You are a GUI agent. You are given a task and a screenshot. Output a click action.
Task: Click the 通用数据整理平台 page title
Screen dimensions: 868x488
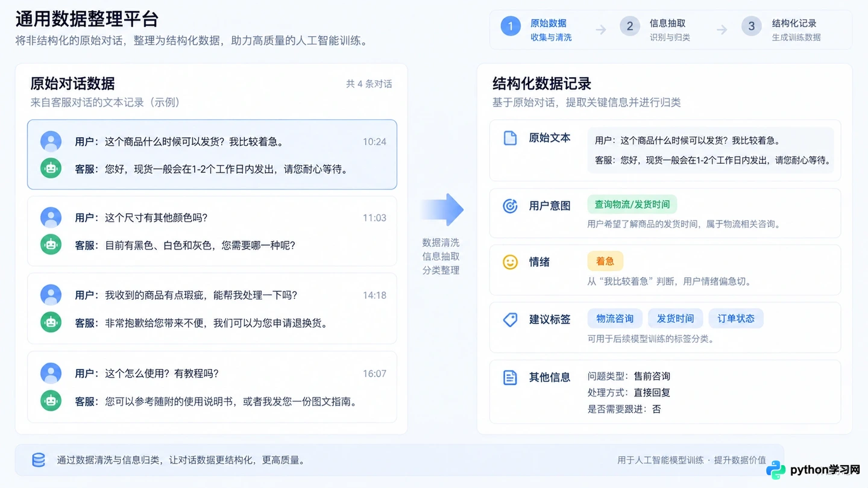(87, 19)
